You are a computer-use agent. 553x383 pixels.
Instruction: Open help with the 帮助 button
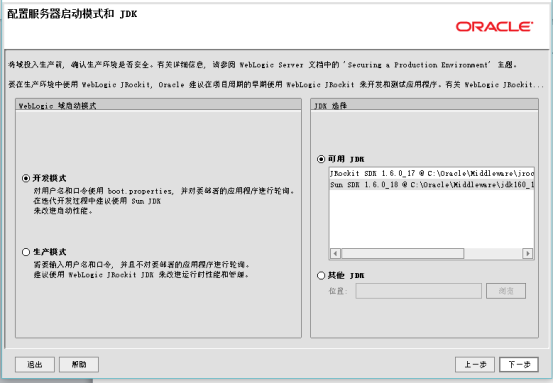(x=79, y=364)
